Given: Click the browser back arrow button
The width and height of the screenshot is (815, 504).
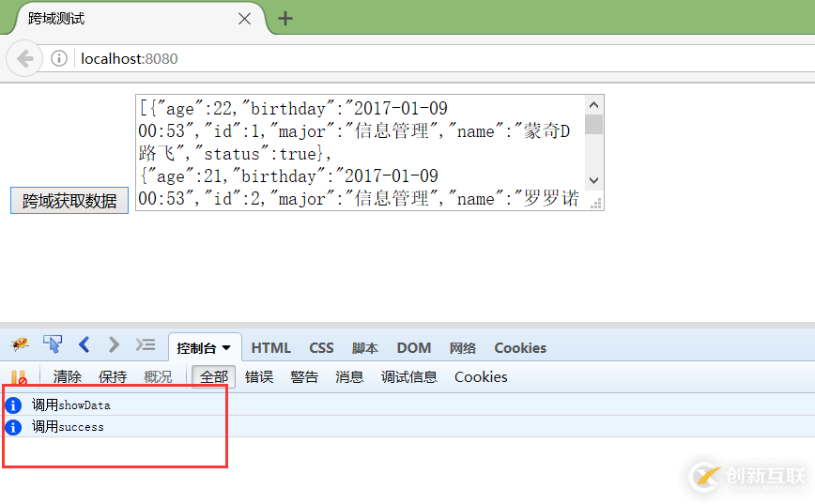Looking at the screenshot, I should (x=24, y=58).
